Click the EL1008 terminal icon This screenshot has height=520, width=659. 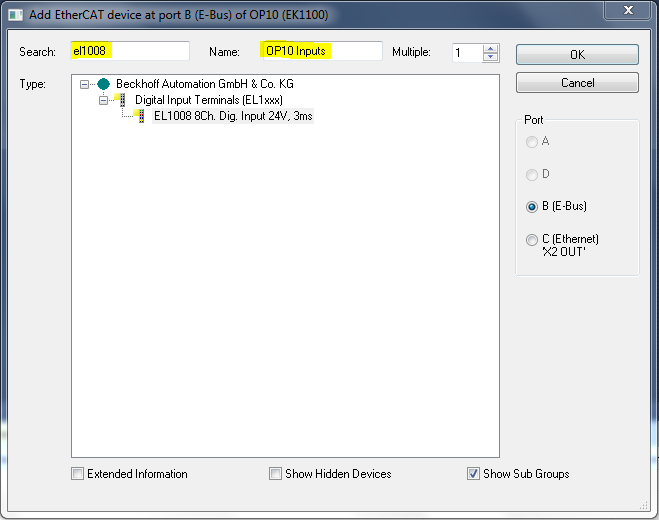pyautogui.click(x=139, y=116)
